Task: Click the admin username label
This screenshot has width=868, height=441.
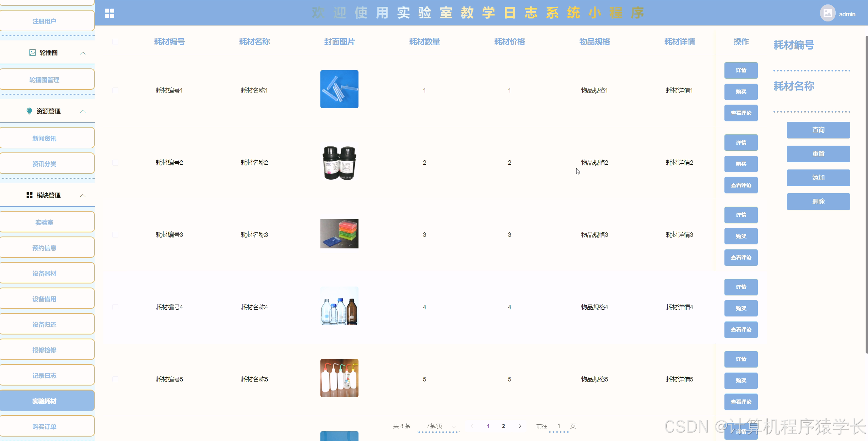Action: point(847,14)
